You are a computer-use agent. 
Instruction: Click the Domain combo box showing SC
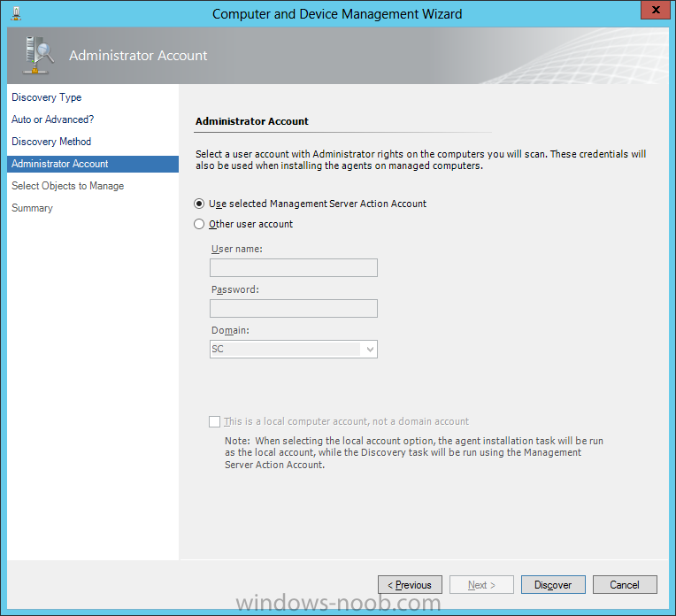click(294, 350)
